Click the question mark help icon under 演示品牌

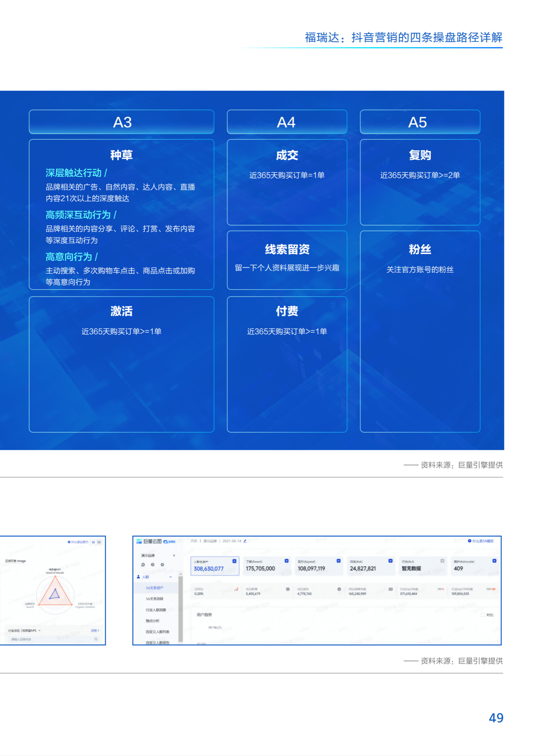pos(153,565)
